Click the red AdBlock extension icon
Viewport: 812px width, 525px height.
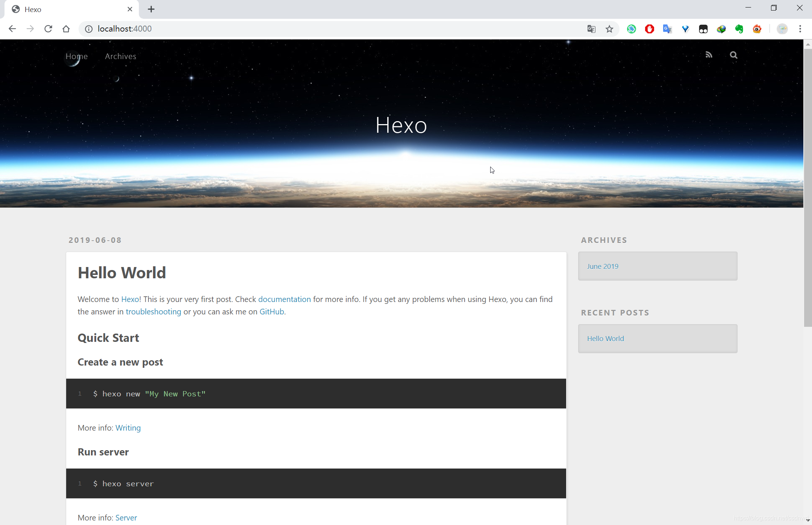coord(650,29)
